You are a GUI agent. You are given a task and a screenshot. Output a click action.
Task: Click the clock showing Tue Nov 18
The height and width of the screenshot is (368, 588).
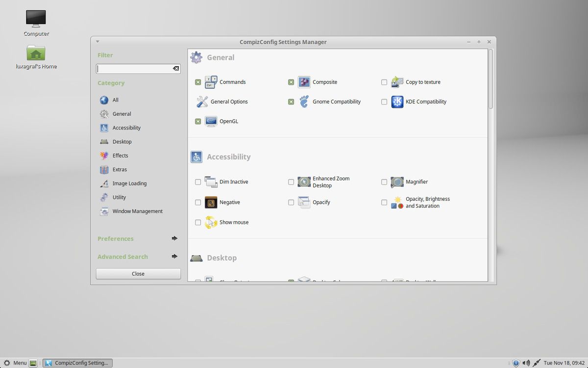pyautogui.click(x=564, y=363)
